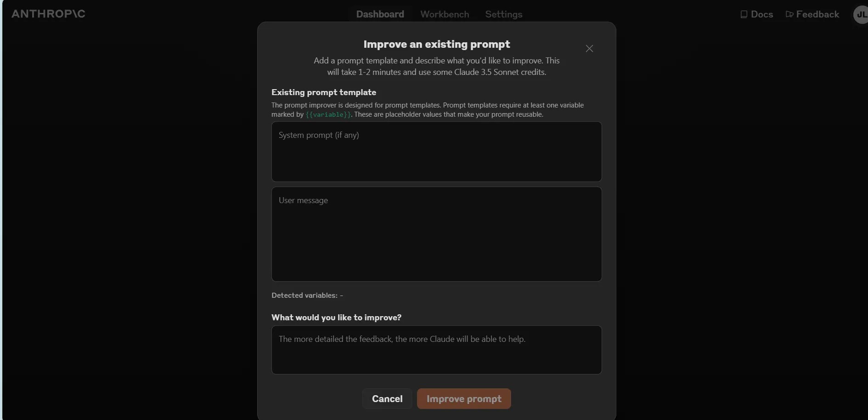Click the What would you like to improve heading
The image size is (868, 420).
point(336,318)
